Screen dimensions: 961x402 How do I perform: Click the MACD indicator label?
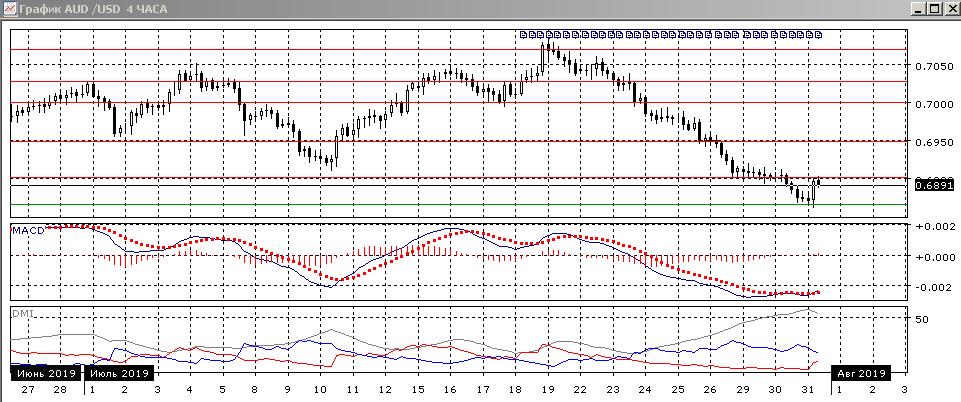(28, 231)
